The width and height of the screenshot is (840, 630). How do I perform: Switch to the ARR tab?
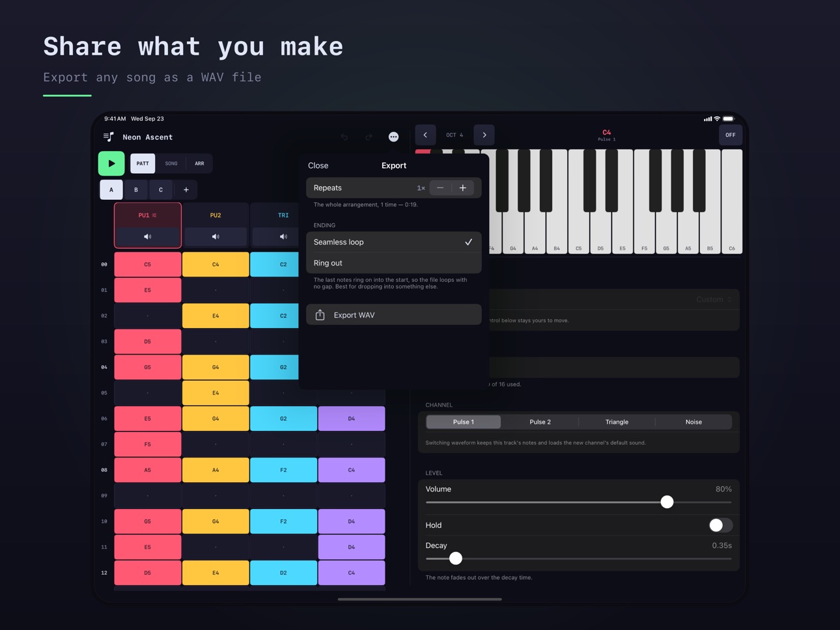point(199,163)
